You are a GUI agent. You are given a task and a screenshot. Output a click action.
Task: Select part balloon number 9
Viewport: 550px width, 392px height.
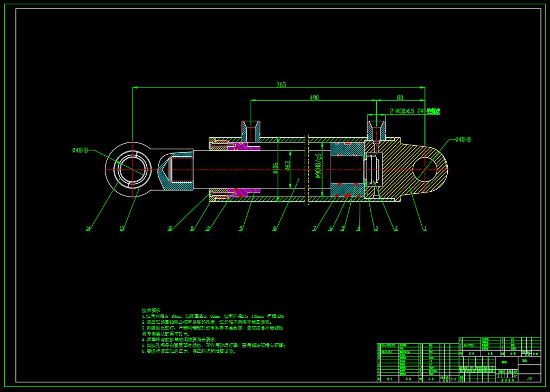pos(241,229)
